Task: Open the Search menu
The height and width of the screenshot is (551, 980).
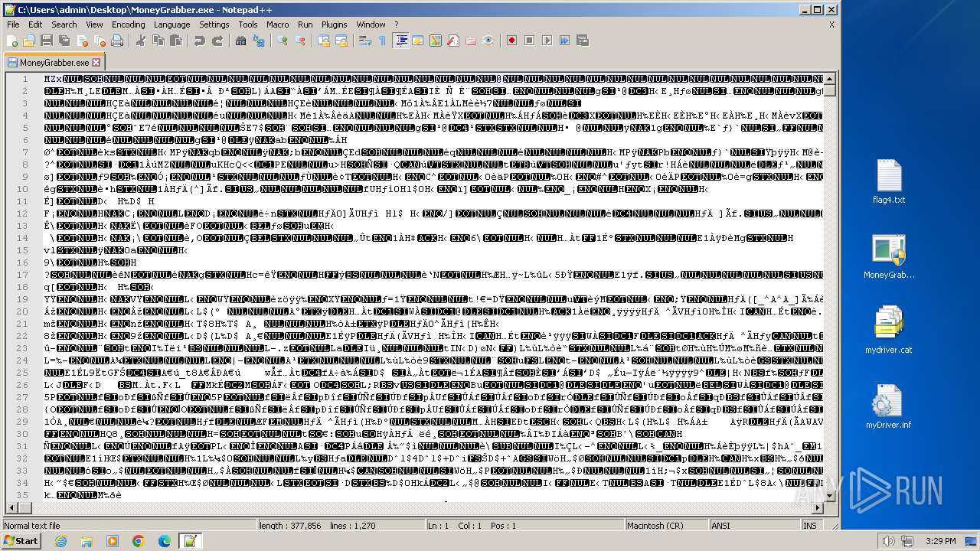Action: tap(64, 24)
